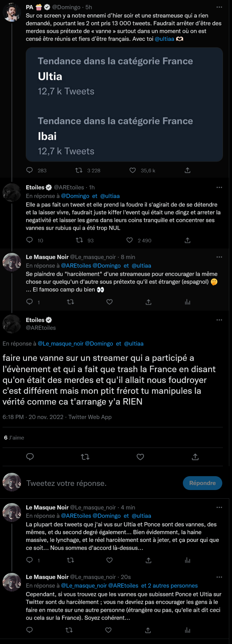
Task: Open more options on PA's tweet
Action: tap(219, 7)
